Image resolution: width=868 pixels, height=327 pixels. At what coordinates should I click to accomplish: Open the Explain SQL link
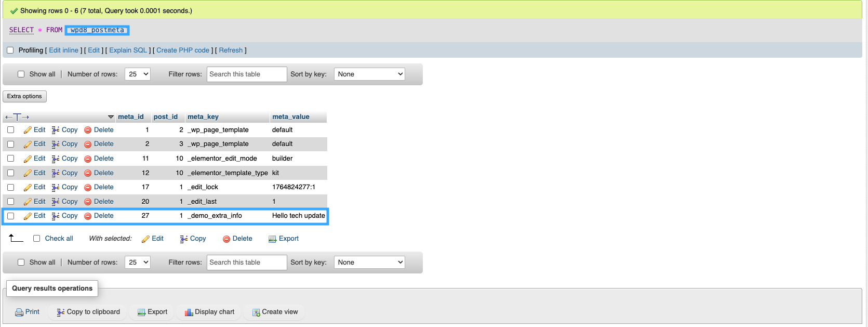(x=128, y=50)
